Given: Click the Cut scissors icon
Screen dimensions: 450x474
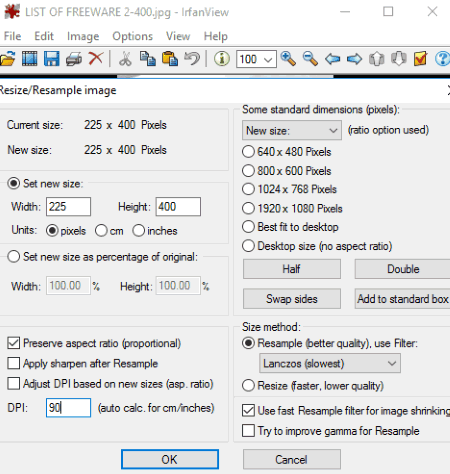Looking at the screenshot, I should point(125,59).
